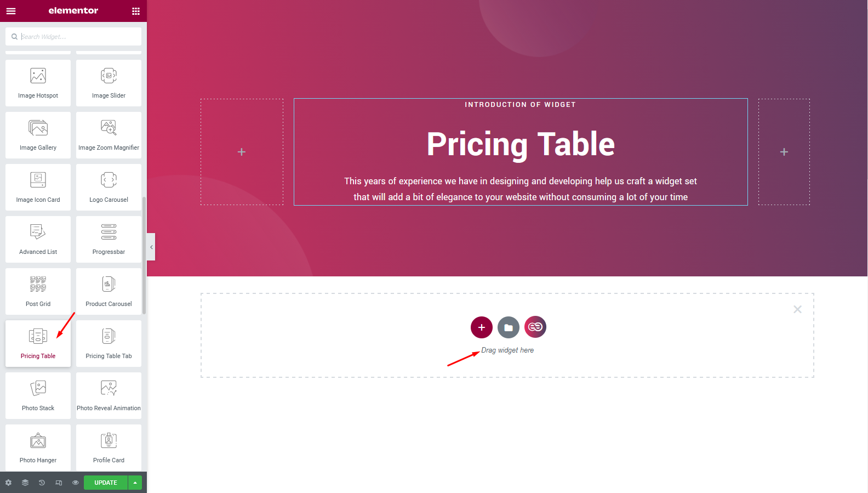
Task: Add a new section with the plus button
Action: [x=481, y=327]
